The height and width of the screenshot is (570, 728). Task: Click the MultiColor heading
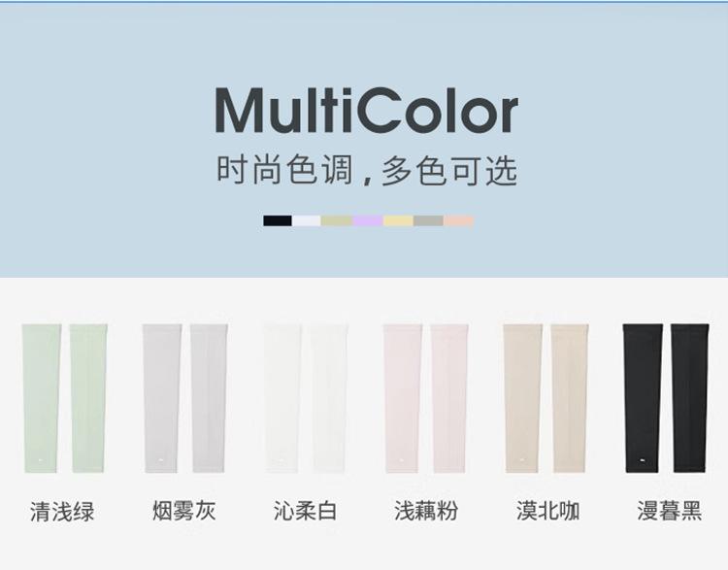pos(366,111)
